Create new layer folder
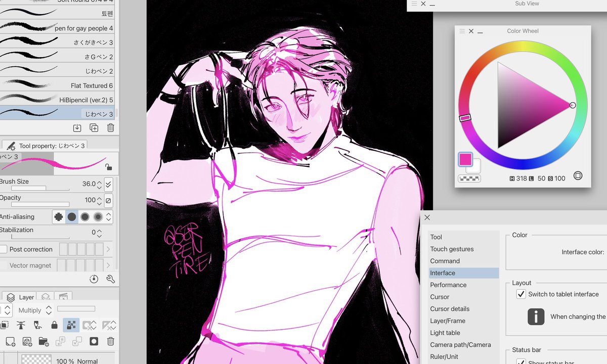Screen dimensions: 607x364 tap(43, 342)
